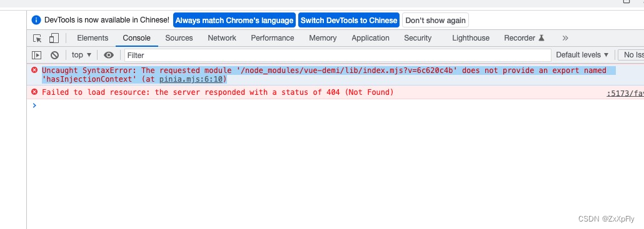This screenshot has height=229, width=644.
Task: Dismiss with Don't show again button
Action: pos(435,20)
